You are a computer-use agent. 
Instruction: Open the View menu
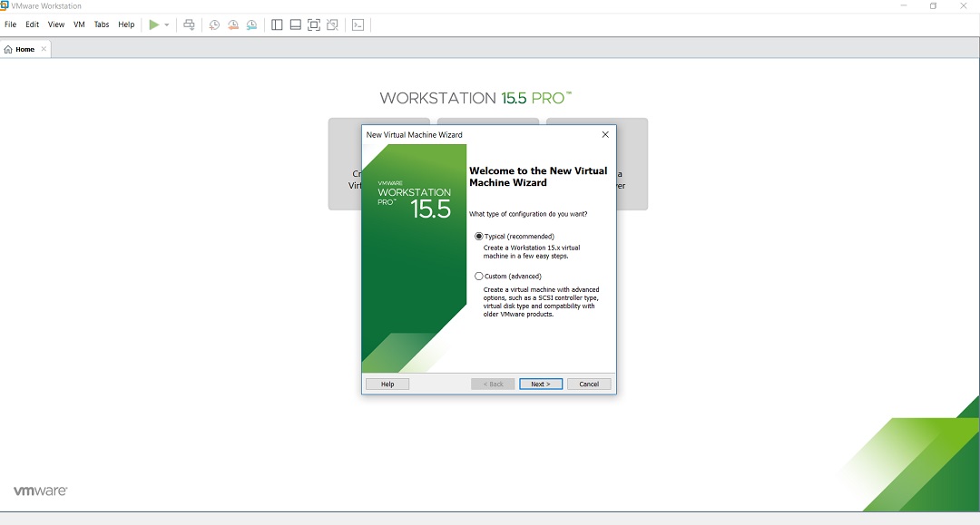pos(56,24)
